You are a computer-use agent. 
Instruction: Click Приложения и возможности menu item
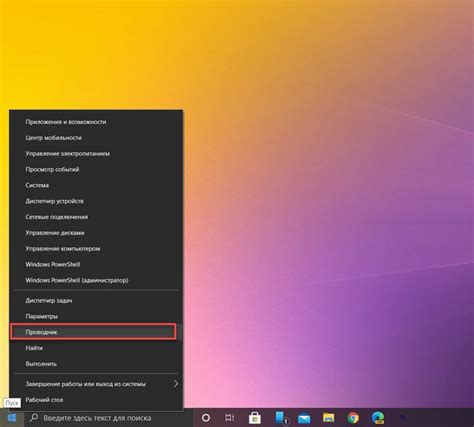96,122
